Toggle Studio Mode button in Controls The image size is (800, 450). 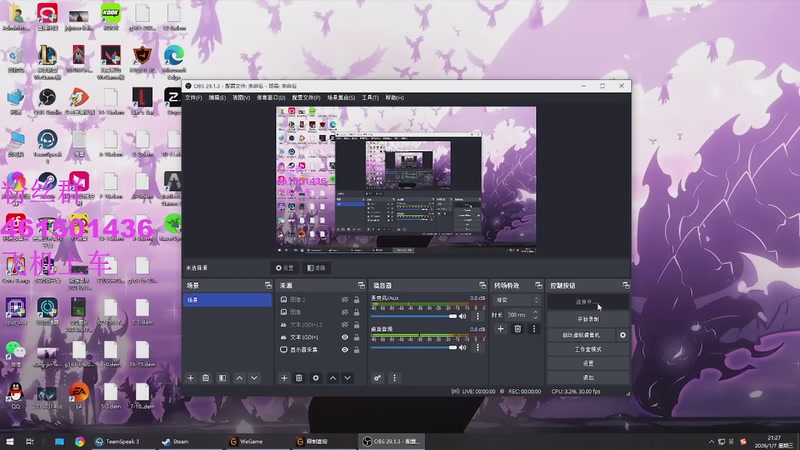pos(588,349)
